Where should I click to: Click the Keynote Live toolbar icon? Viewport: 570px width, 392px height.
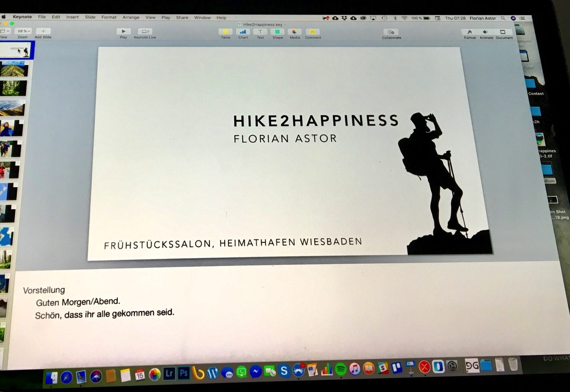(145, 31)
